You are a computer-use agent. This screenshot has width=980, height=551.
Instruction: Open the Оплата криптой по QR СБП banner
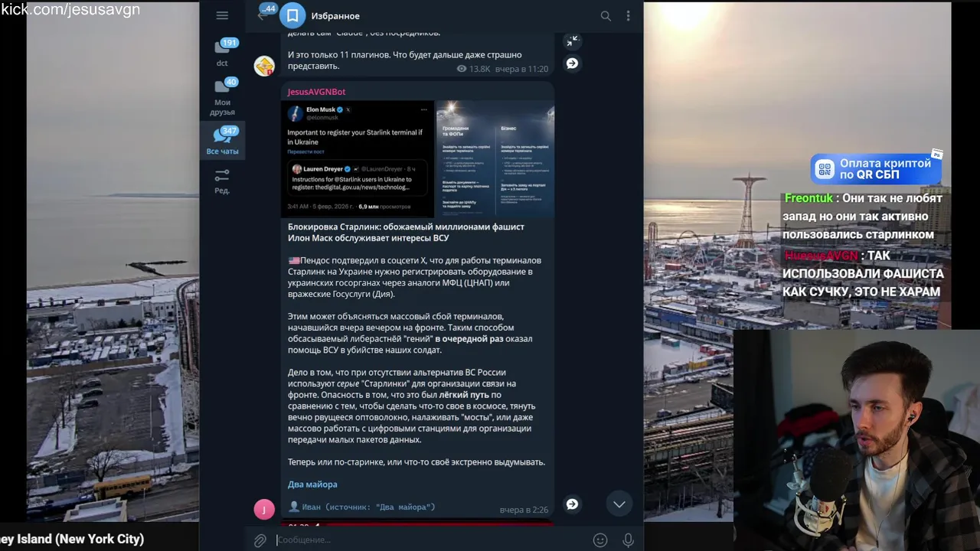(x=877, y=169)
